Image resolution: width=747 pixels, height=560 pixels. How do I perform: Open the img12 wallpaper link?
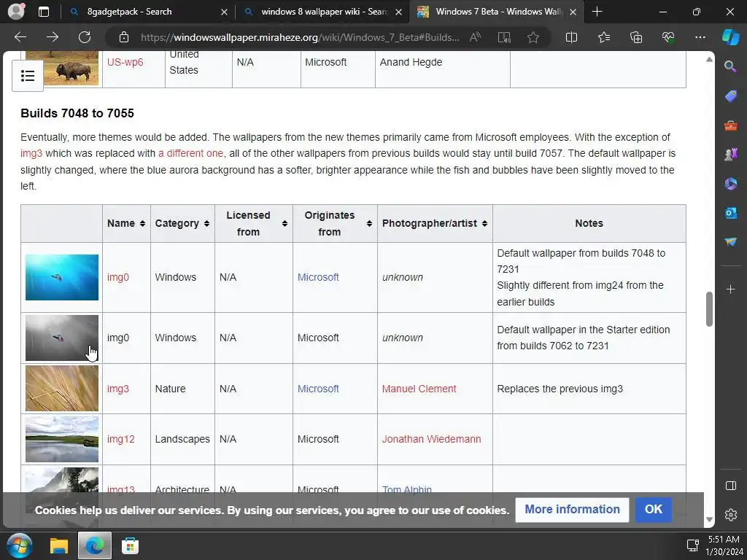click(120, 439)
